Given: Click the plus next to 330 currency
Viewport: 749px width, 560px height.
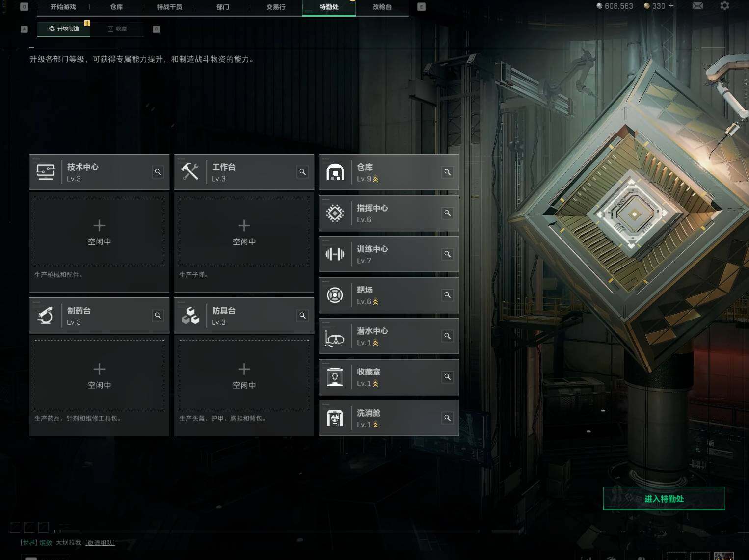Looking at the screenshot, I should coord(671,6).
